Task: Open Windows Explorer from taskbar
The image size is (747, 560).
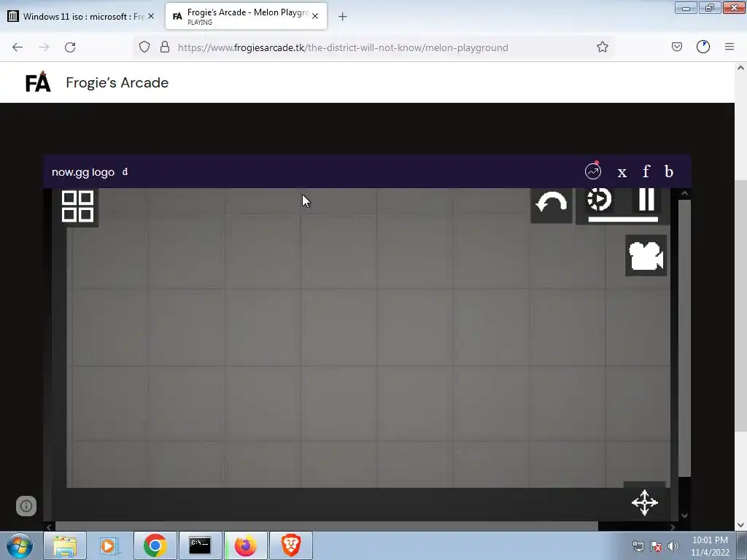Action: 65,545
